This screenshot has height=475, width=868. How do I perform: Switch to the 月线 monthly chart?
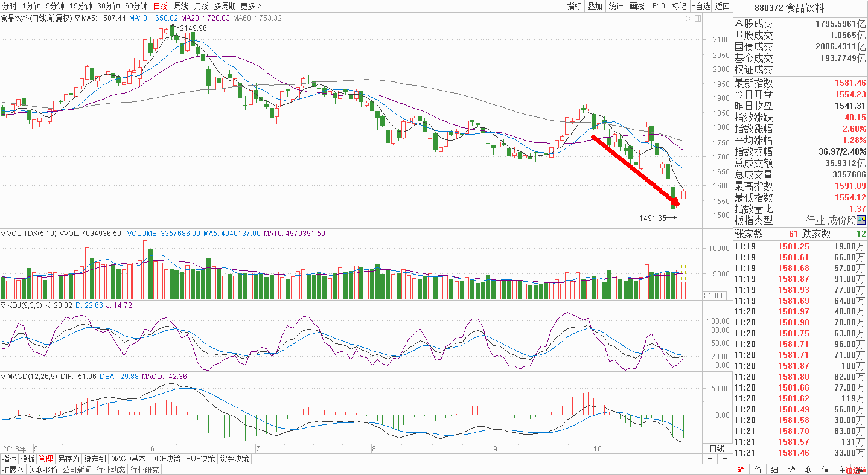202,6
